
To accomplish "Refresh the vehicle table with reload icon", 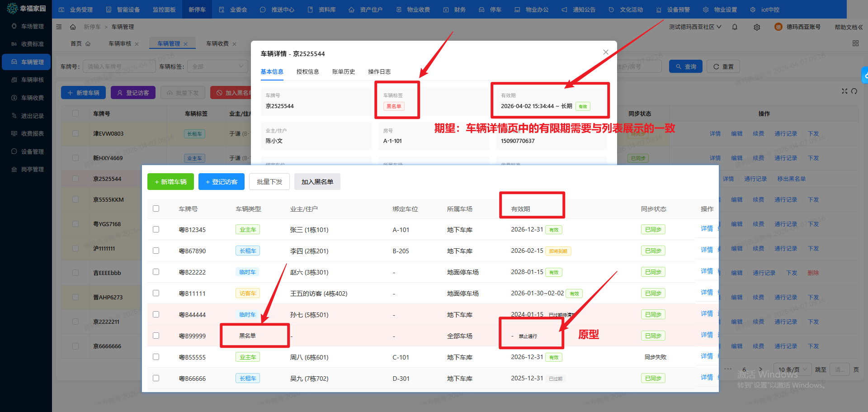I will click(854, 91).
